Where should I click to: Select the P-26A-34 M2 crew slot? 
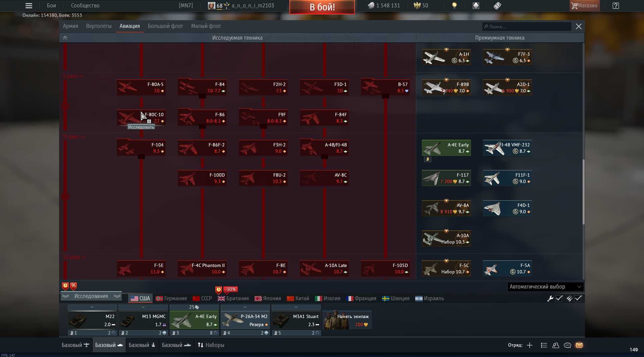pos(245,320)
